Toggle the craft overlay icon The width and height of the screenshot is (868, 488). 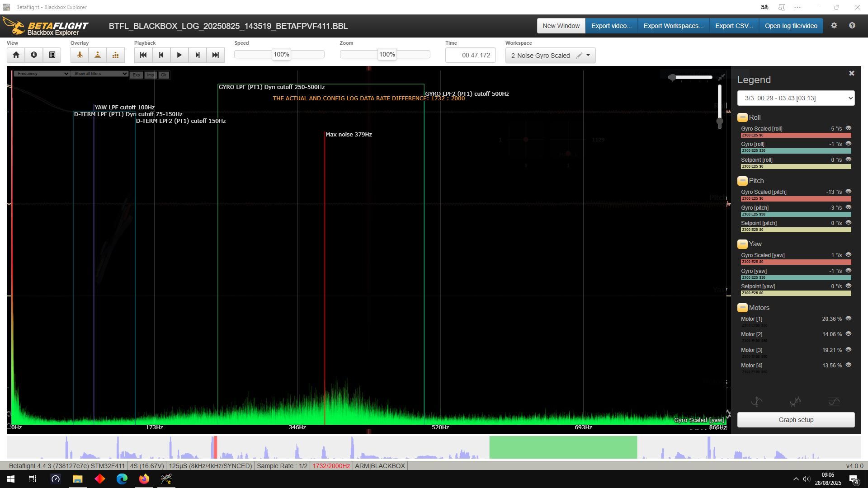tap(80, 55)
